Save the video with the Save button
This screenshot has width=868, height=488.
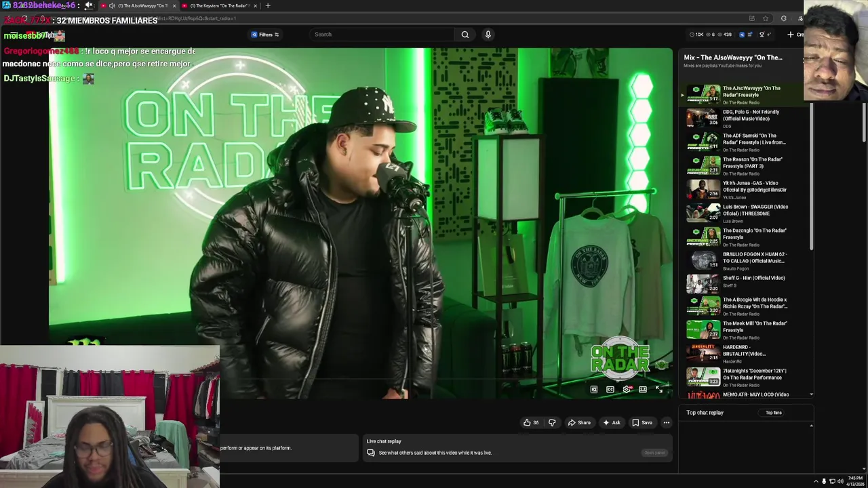(x=642, y=423)
